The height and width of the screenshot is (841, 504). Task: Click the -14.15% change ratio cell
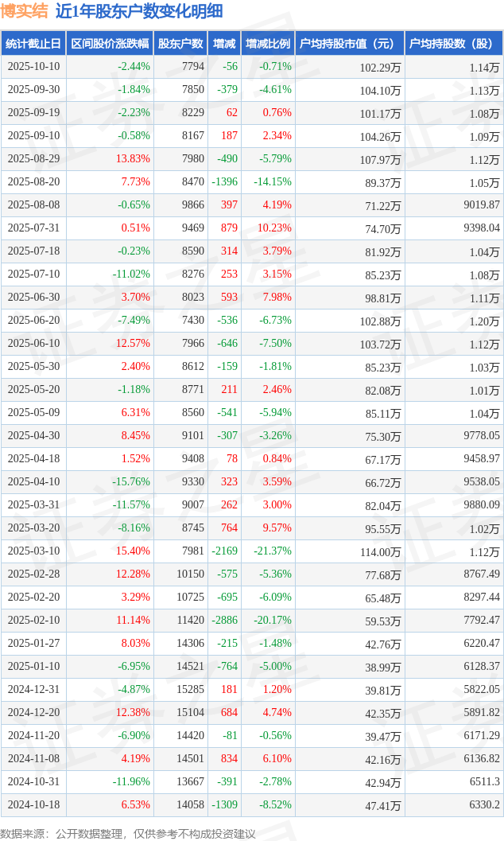click(273, 182)
